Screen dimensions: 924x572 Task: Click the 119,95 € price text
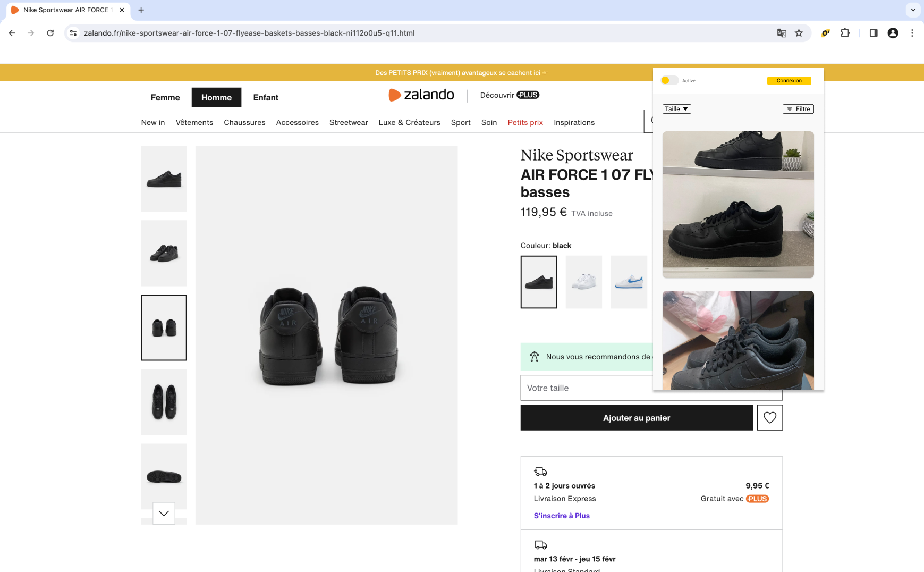(x=544, y=212)
